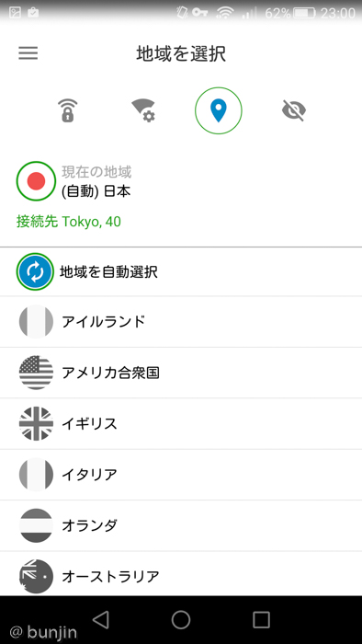Image resolution: width=362 pixels, height=644 pixels.
Task: Tap the UK flag icon
Action: pos(36,423)
